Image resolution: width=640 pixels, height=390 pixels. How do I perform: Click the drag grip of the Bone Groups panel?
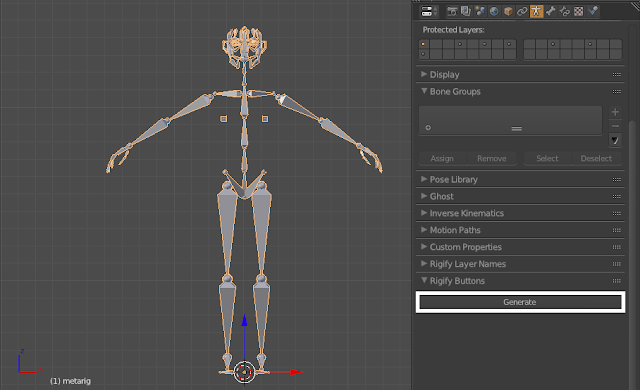(x=617, y=92)
